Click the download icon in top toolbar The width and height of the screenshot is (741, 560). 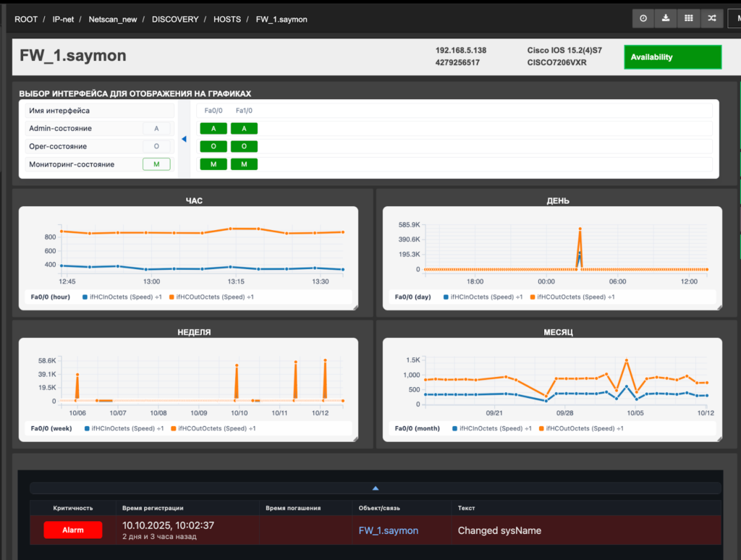pos(666,19)
